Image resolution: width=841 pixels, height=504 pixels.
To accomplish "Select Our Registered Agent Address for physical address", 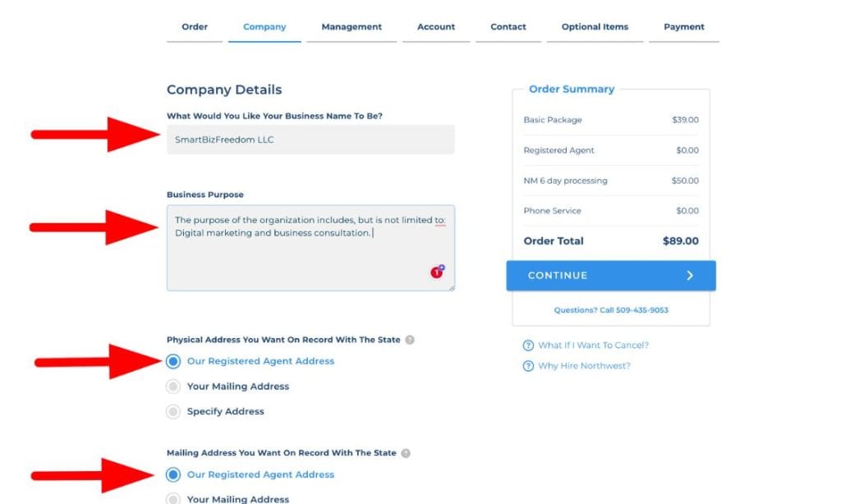I will [173, 361].
